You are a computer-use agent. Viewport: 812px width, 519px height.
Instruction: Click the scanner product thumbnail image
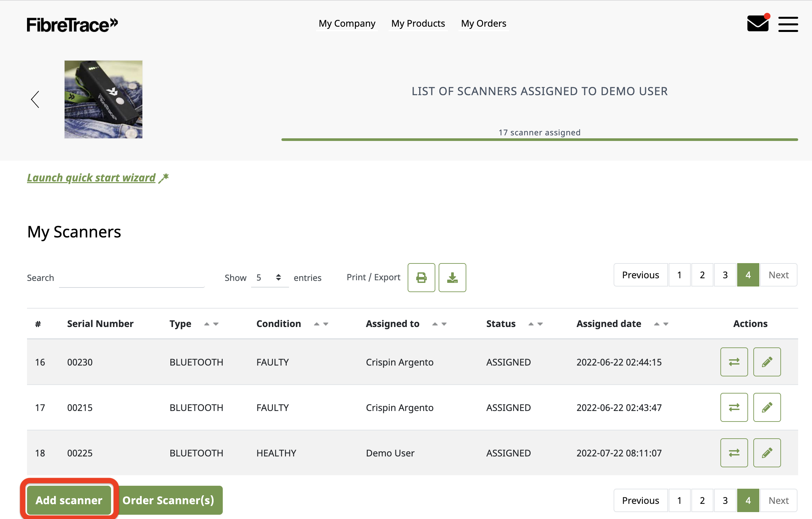coord(103,99)
